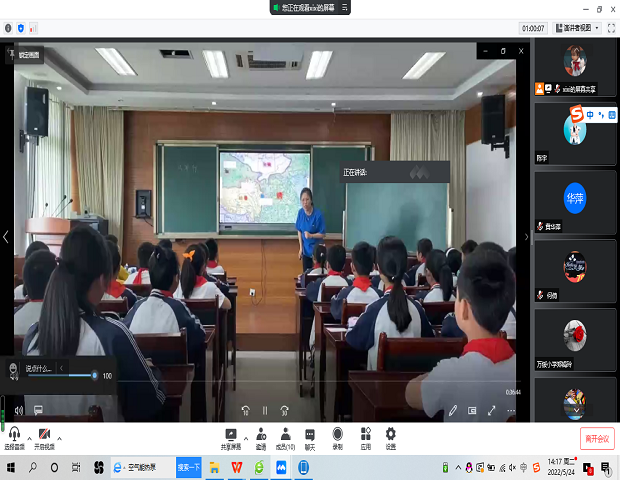Turn on the camera video
620x480 pixels.
coord(44,438)
